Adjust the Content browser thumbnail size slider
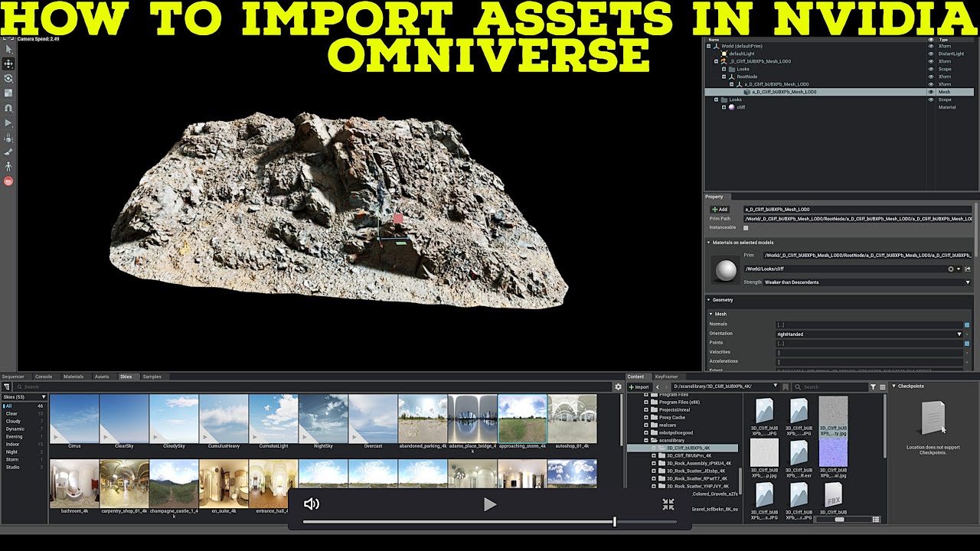The height and width of the screenshot is (551, 980). coord(839,520)
